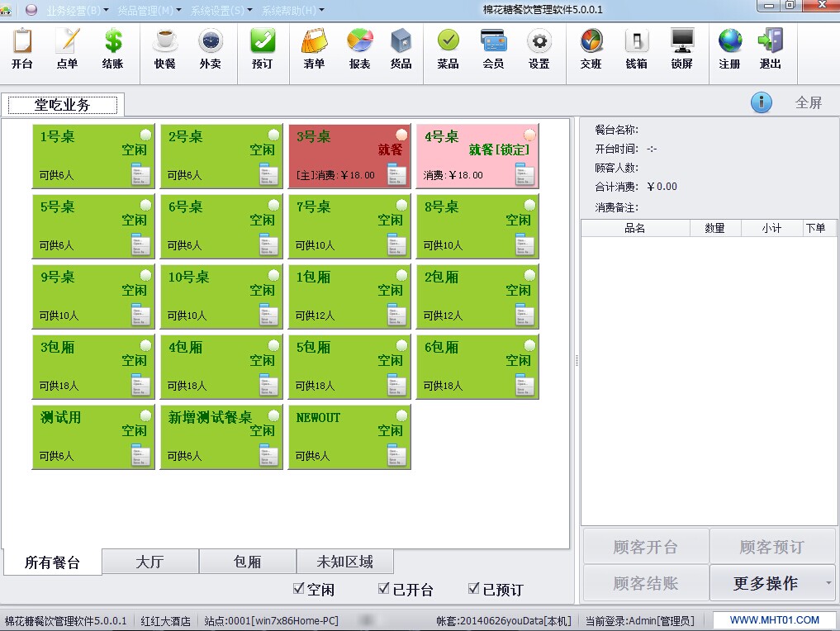Expand the 货品管理(M) menu

[x=149, y=10]
